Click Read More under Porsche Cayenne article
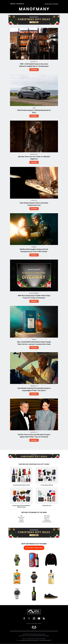Image resolution: width=68 pixels, height=644 pixels. 34,116
